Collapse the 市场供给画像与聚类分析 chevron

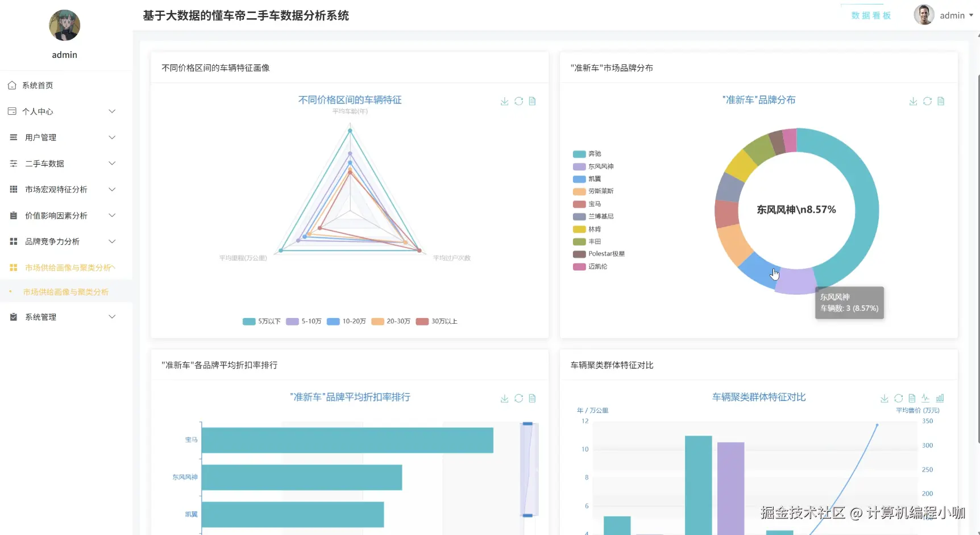(x=113, y=267)
